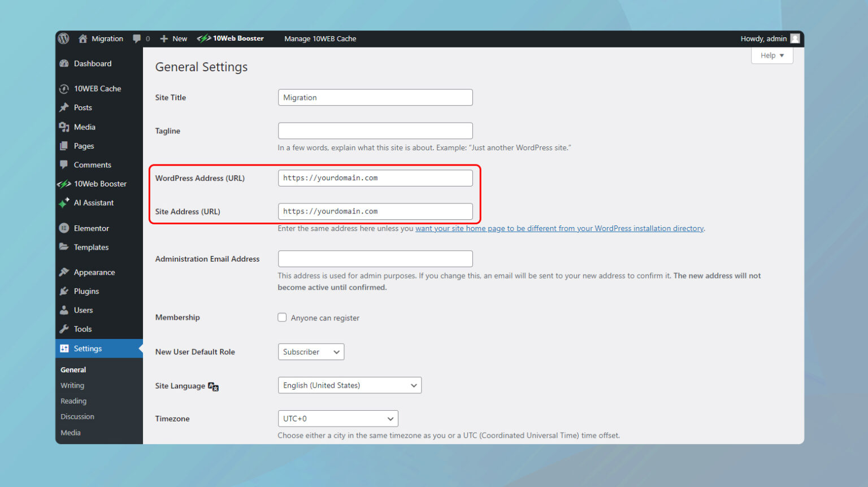
Task: Open the Appearance menu
Action: 94,272
